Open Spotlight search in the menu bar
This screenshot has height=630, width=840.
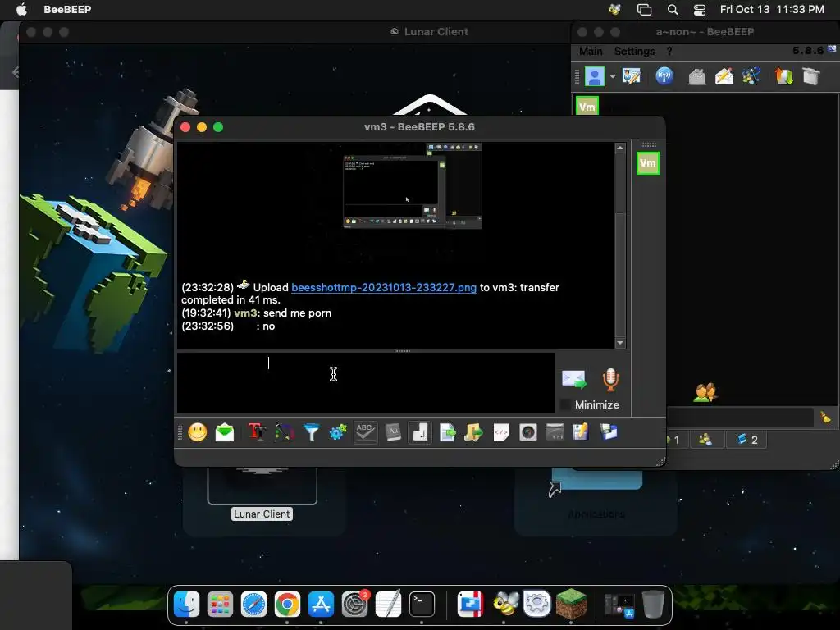click(x=673, y=9)
